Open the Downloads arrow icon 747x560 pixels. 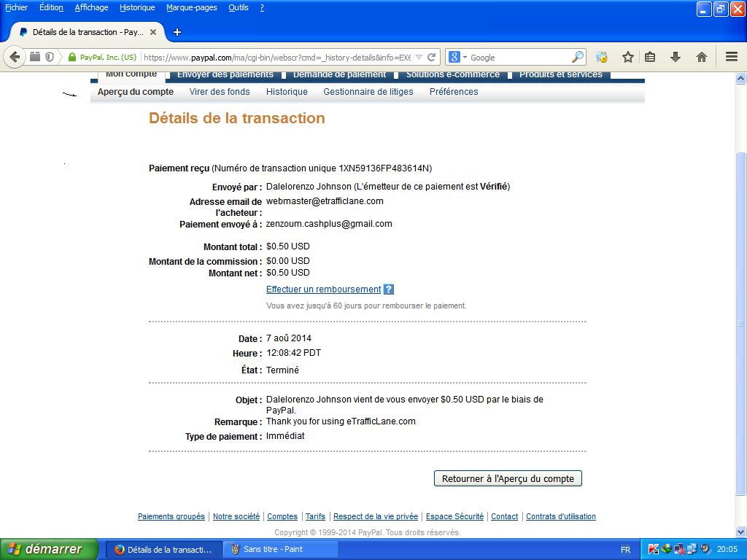coord(675,57)
